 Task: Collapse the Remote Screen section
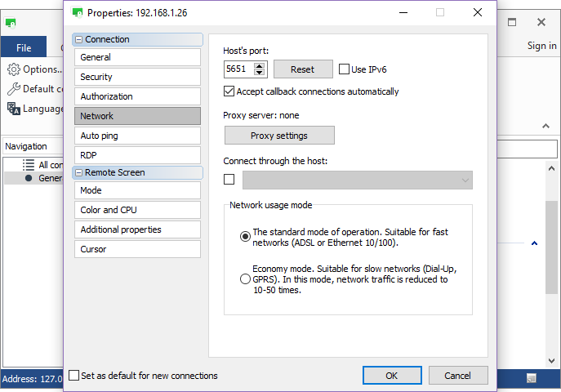79,172
